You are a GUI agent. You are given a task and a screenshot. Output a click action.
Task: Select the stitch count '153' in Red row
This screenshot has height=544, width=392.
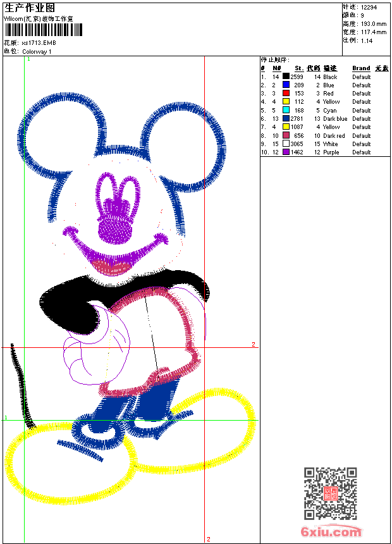tap(298, 94)
